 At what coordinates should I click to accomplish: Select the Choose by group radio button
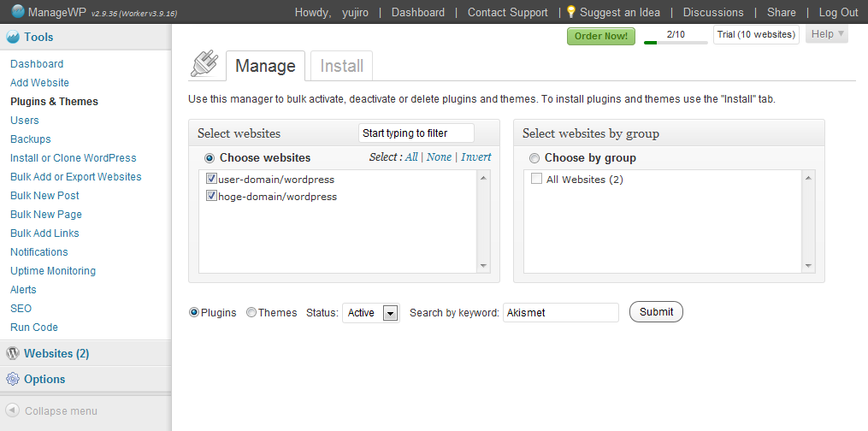click(534, 158)
